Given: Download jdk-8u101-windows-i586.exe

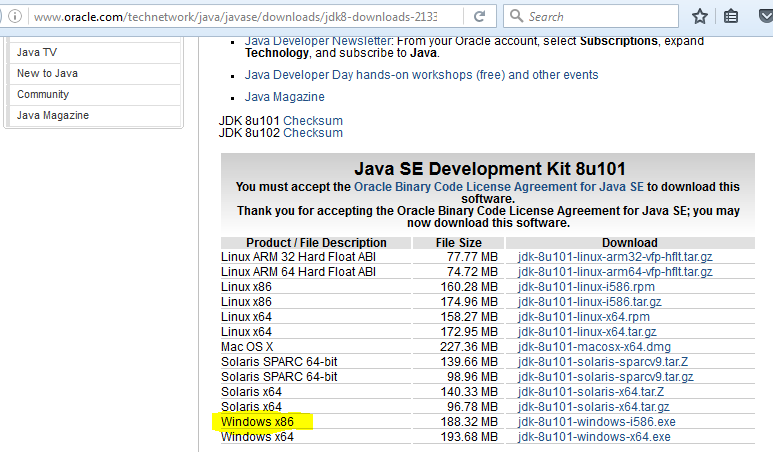Looking at the screenshot, I should (597, 422).
